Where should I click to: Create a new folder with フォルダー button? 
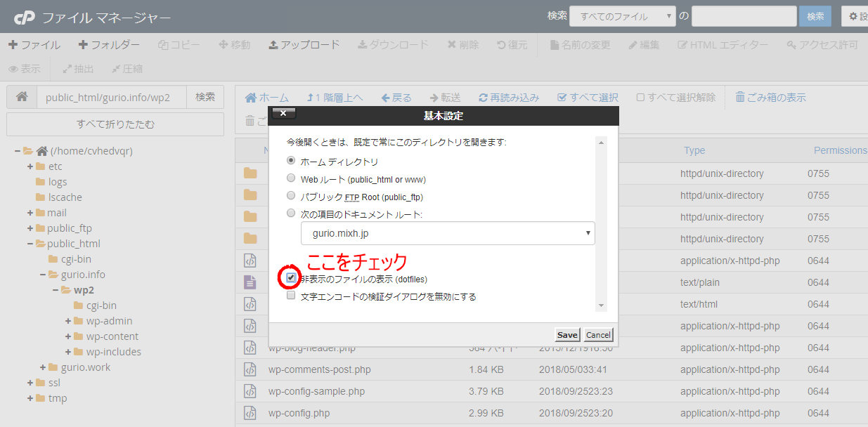[109, 45]
